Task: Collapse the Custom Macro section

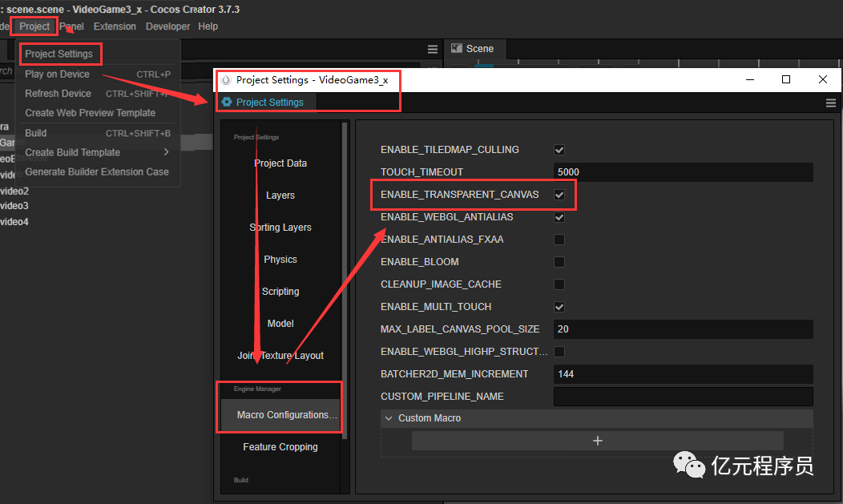Action: pyautogui.click(x=389, y=418)
